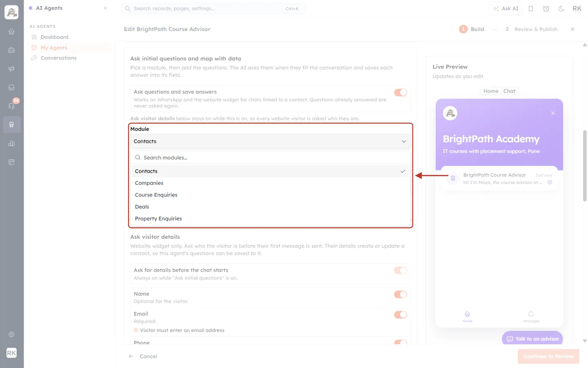Image resolution: width=588 pixels, height=368 pixels.
Task: Click the bookmark icon in top bar
Action: (531, 9)
